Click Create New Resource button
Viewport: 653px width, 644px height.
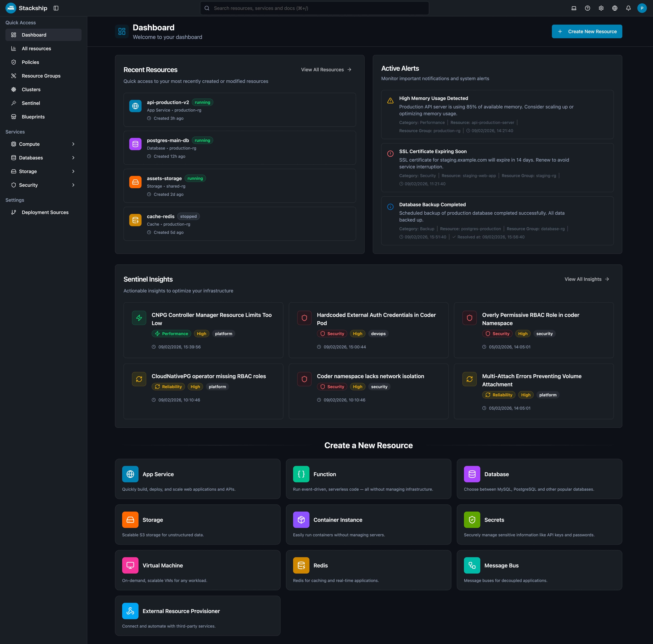click(587, 31)
